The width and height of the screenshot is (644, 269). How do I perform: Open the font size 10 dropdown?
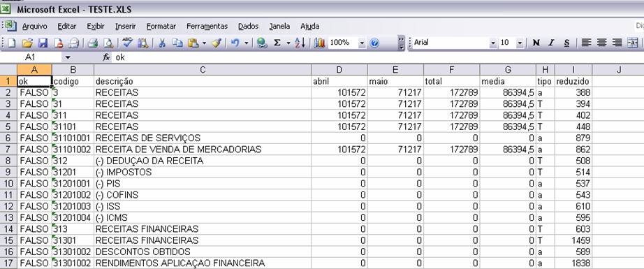coord(520,43)
